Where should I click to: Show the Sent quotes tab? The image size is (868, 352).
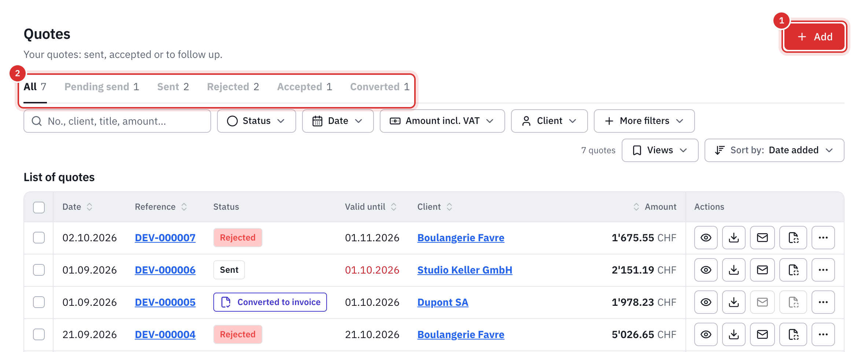click(173, 87)
